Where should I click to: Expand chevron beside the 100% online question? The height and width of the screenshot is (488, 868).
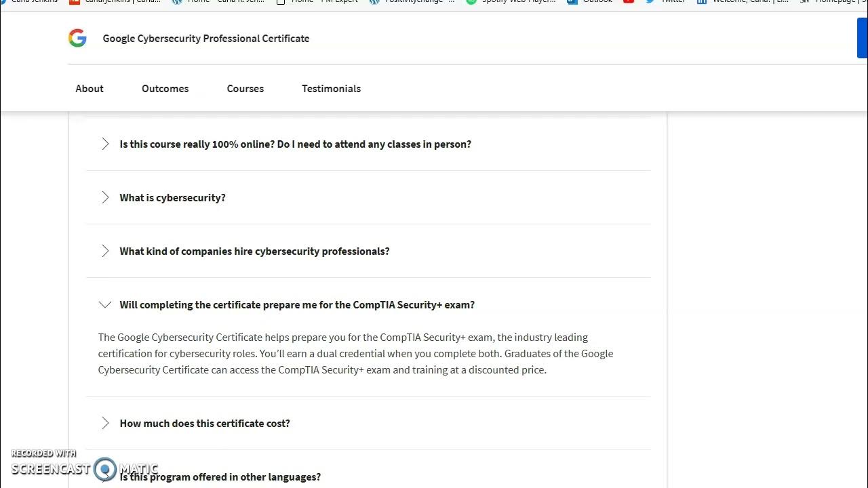click(x=105, y=144)
